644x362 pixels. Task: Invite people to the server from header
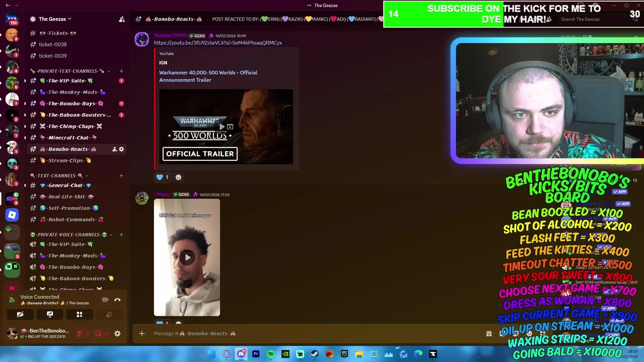[x=122, y=19]
